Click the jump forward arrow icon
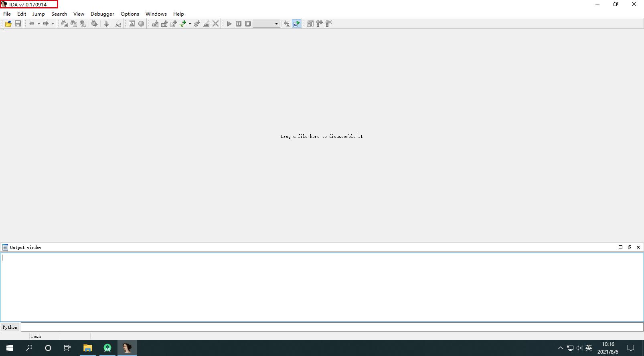Screen dimensions: 644x356 (46, 24)
